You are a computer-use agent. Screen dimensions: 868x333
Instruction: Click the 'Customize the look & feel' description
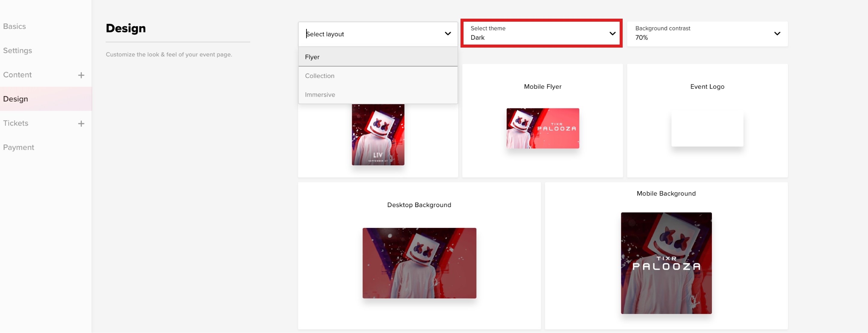tap(169, 54)
